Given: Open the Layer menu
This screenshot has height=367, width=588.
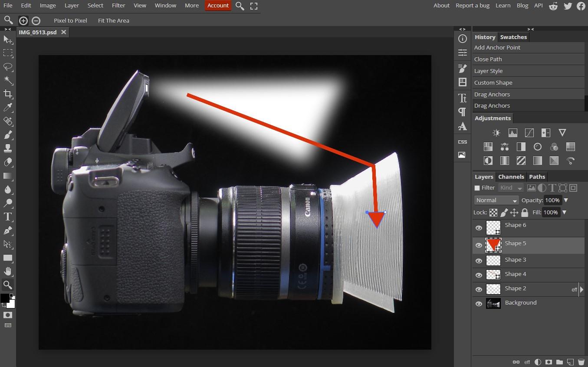Looking at the screenshot, I should click(72, 5).
